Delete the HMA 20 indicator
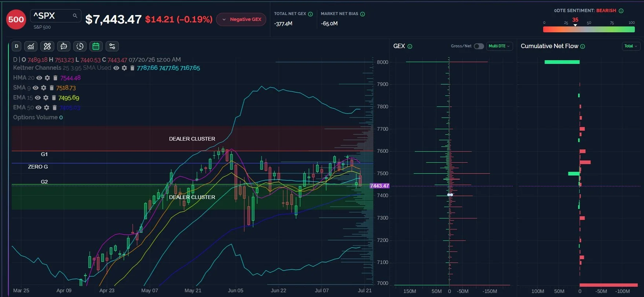The height and width of the screenshot is (297, 644). (55, 78)
